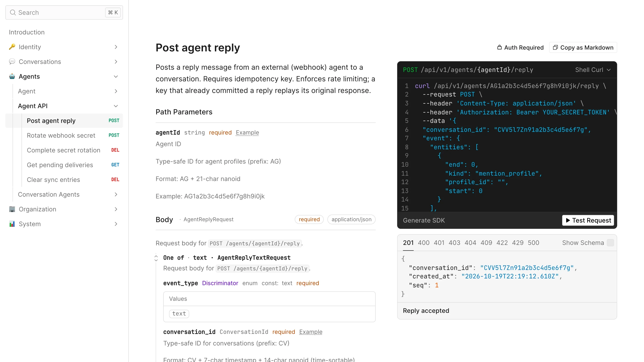
Task: Toggle the Show Schema checkbox
Action: click(x=610, y=243)
